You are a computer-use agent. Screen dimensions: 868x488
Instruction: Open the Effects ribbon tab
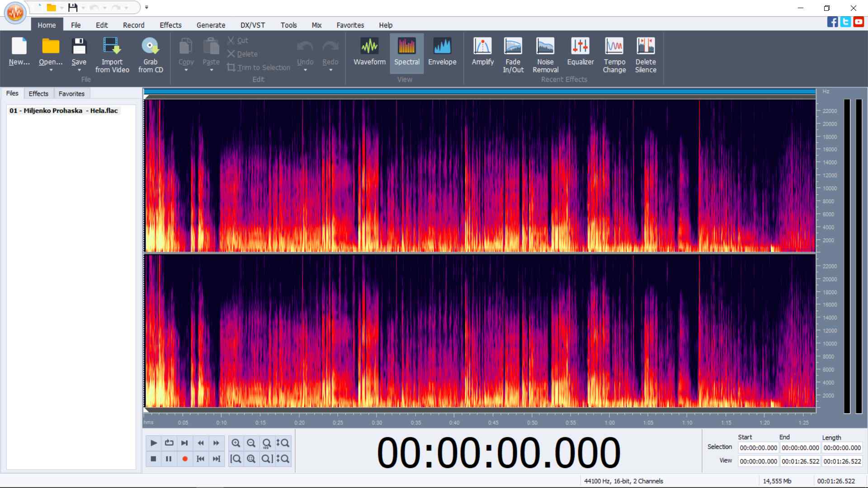point(170,25)
